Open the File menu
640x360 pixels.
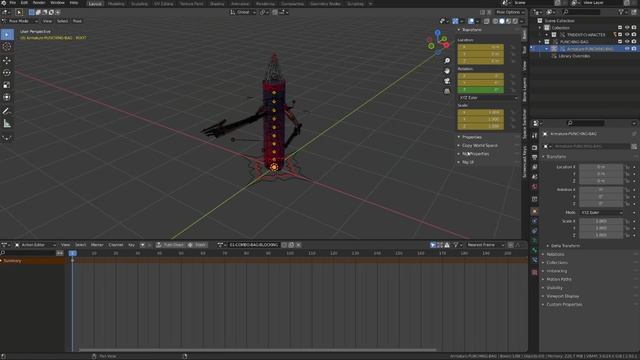[13, 3]
